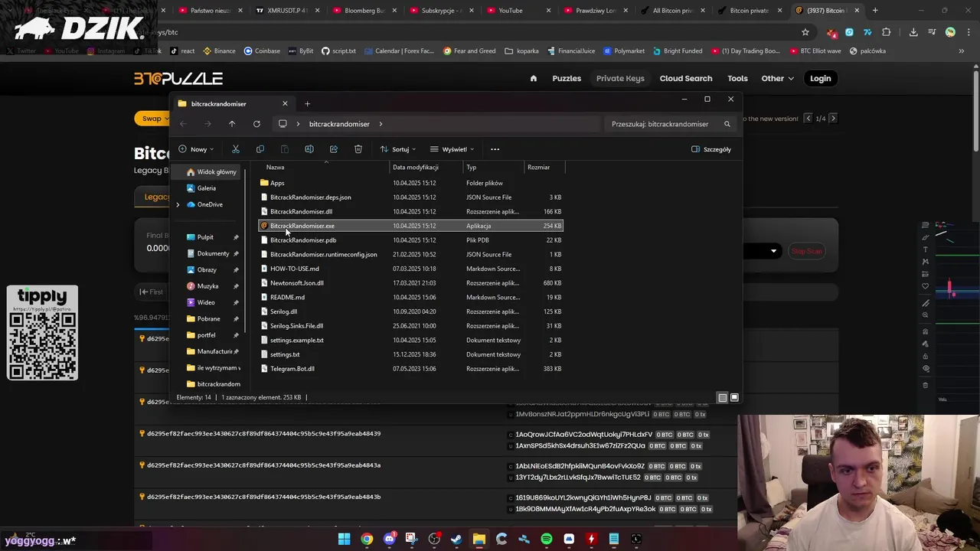Select Pobrane in Explorer sidebar
Screen dimensions: 980x551
pyautogui.click(x=208, y=318)
